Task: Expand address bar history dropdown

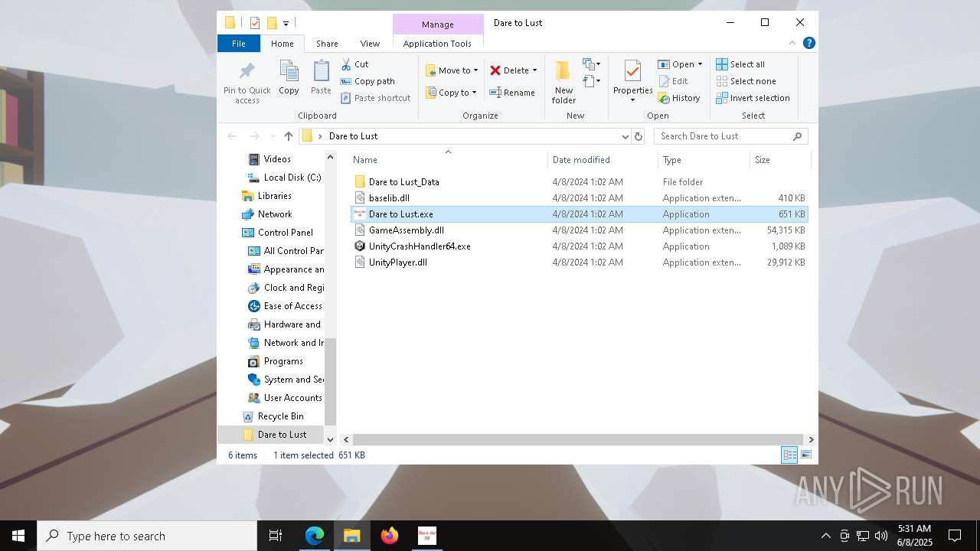Action: (x=626, y=136)
